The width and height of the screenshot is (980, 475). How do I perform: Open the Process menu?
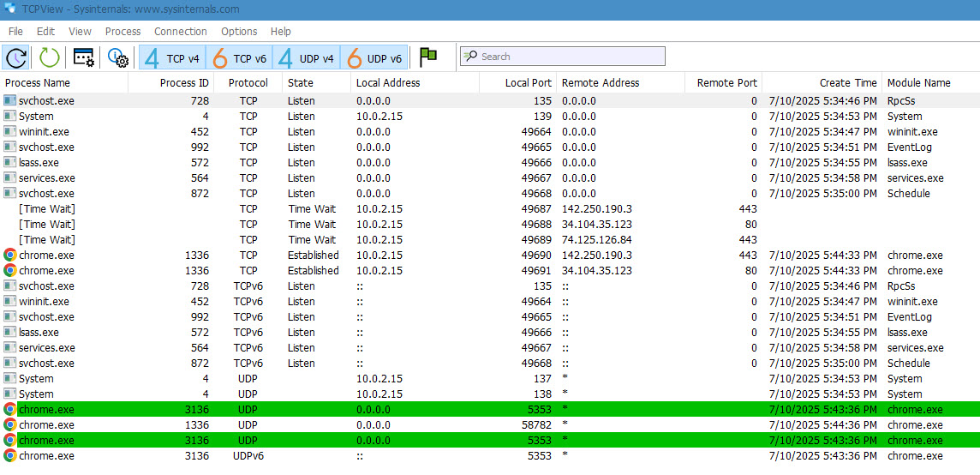122,32
